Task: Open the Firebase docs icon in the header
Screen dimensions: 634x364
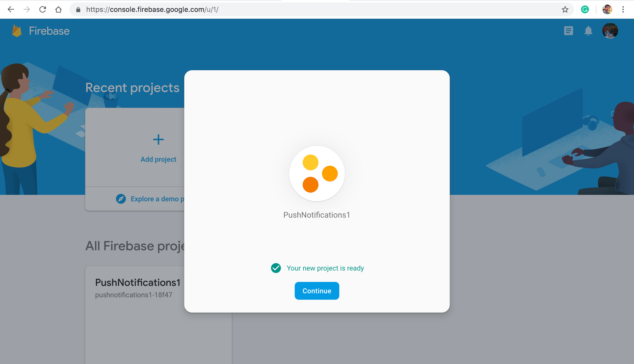Action: (x=568, y=31)
